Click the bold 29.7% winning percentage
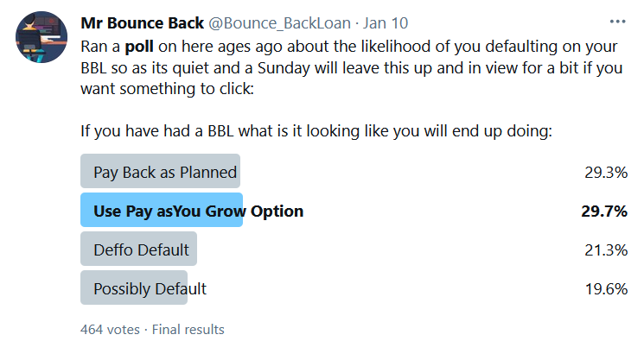Screen dimensions: 644x341 point(604,212)
